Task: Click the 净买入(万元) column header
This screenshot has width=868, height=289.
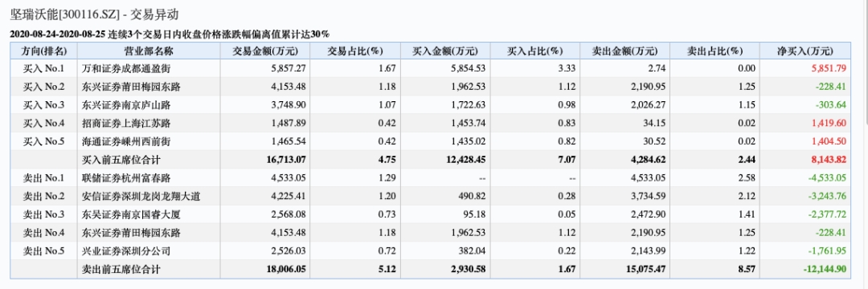Action: (805, 51)
